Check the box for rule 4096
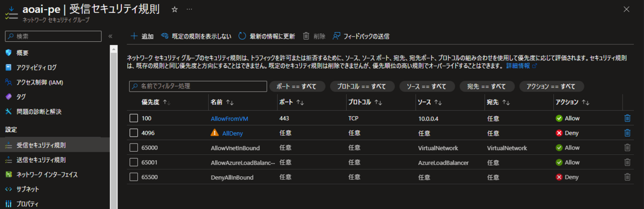 pyautogui.click(x=134, y=133)
